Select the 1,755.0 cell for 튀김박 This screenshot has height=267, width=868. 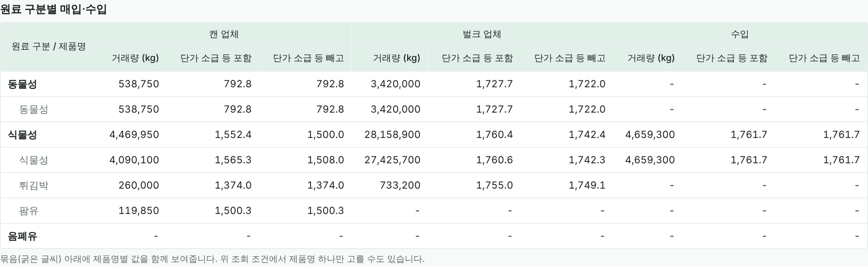495,185
